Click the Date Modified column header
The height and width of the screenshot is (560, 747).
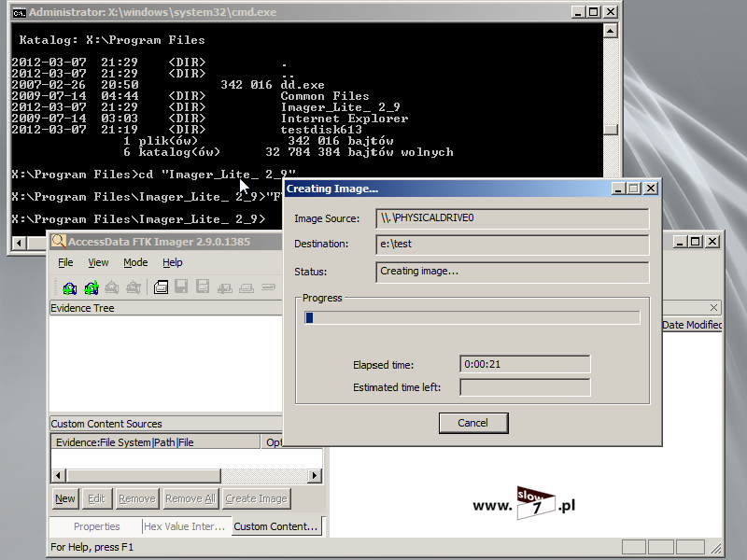[692, 325]
